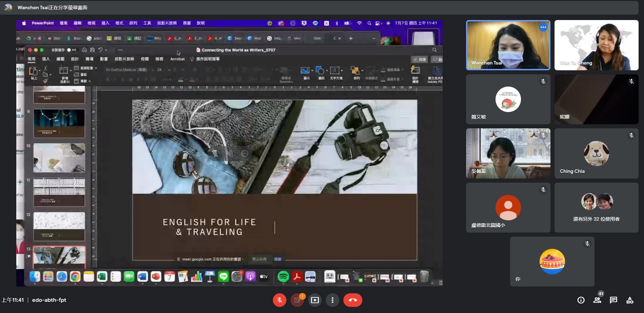This screenshot has height=313, width=644.
Task: Click the search magnifier in PowerPoint title bar
Action: click(x=435, y=50)
